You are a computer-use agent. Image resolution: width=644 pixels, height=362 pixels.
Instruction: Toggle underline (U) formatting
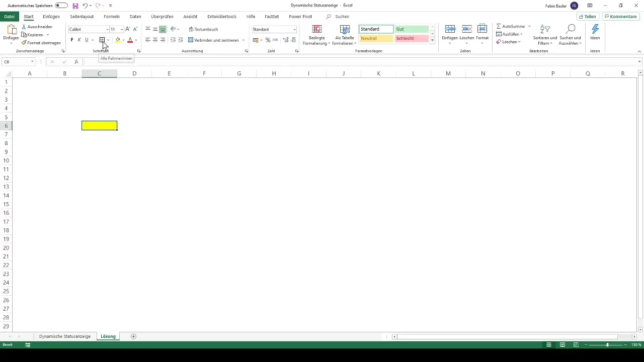pos(87,40)
